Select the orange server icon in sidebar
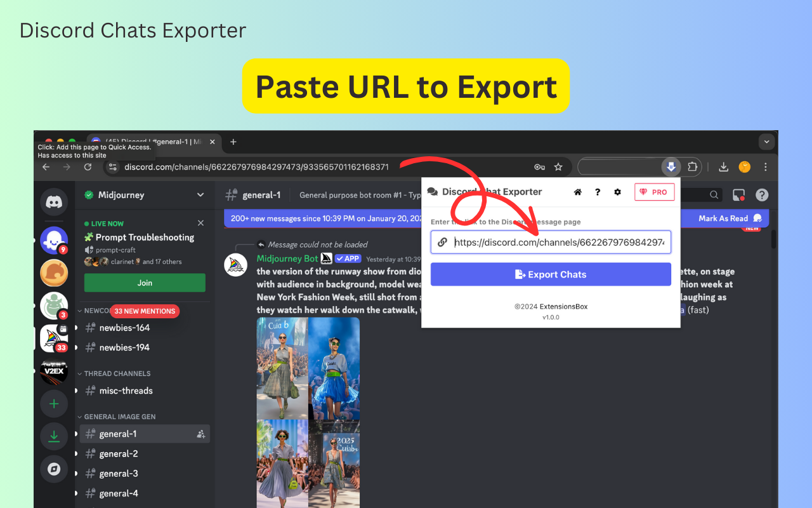Screen dimensions: 812x508 (54, 273)
